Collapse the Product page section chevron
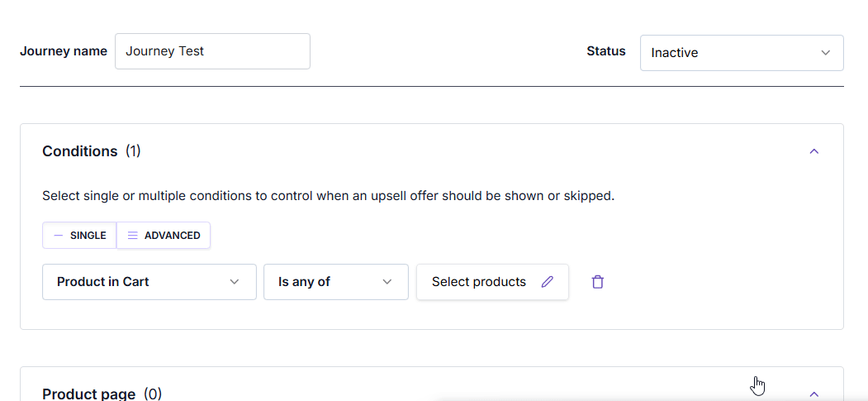Viewport: 868px width, 401px height. click(x=813, y=394)
